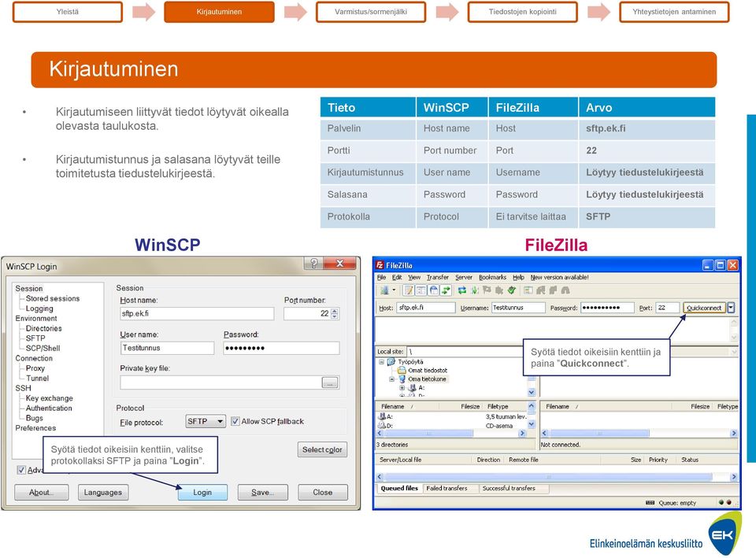Click the Cancel current operation flag icon
Screen dimensions: 756x558
click(487, 290)
